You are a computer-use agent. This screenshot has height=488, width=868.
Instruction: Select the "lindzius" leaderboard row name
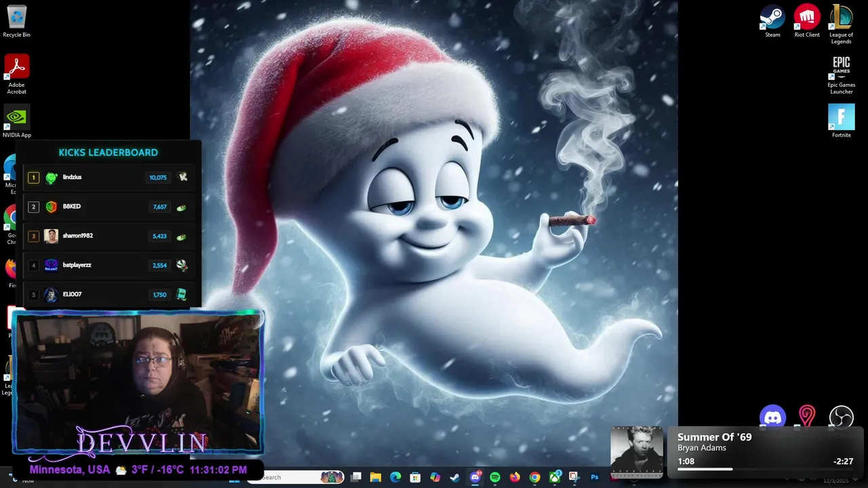pos(72,177)
